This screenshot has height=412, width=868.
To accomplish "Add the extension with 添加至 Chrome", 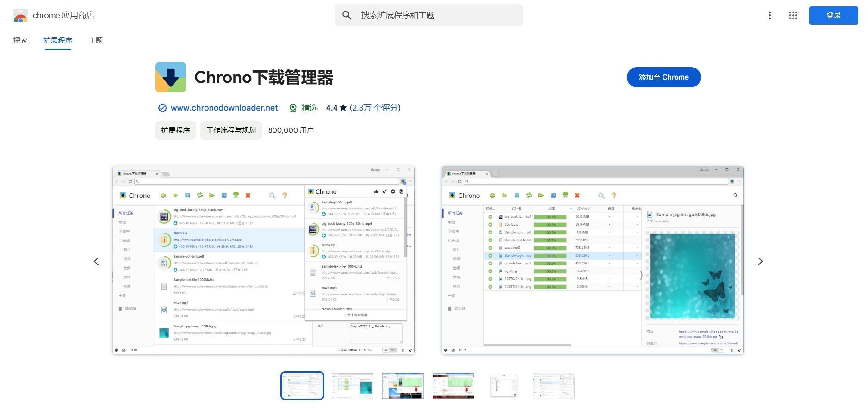I will (x=663, y=77).
